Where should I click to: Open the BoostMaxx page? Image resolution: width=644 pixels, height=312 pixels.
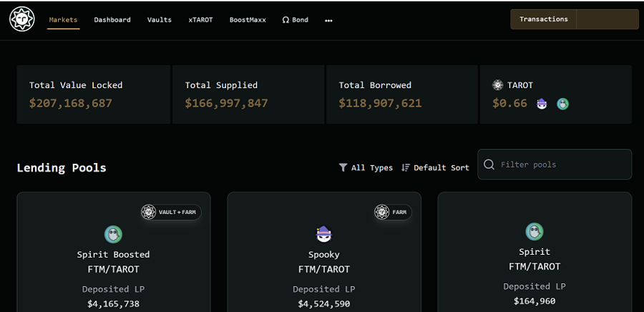click(x=248, y=20)
